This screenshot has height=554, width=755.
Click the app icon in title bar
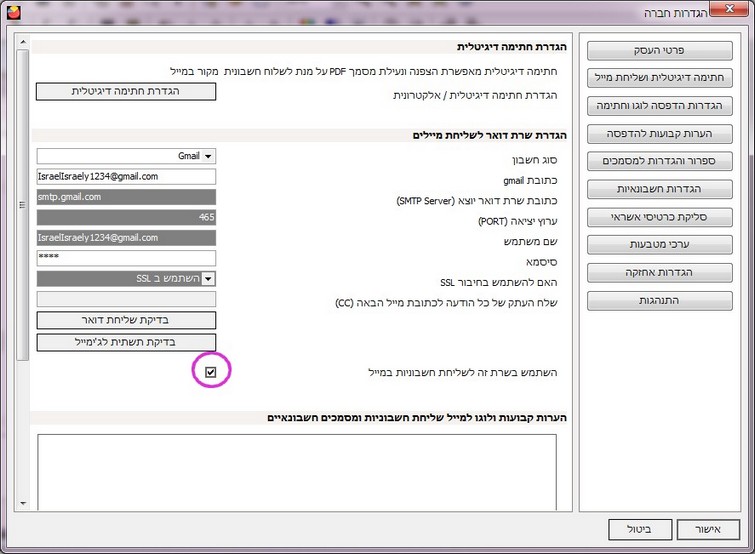14,12
